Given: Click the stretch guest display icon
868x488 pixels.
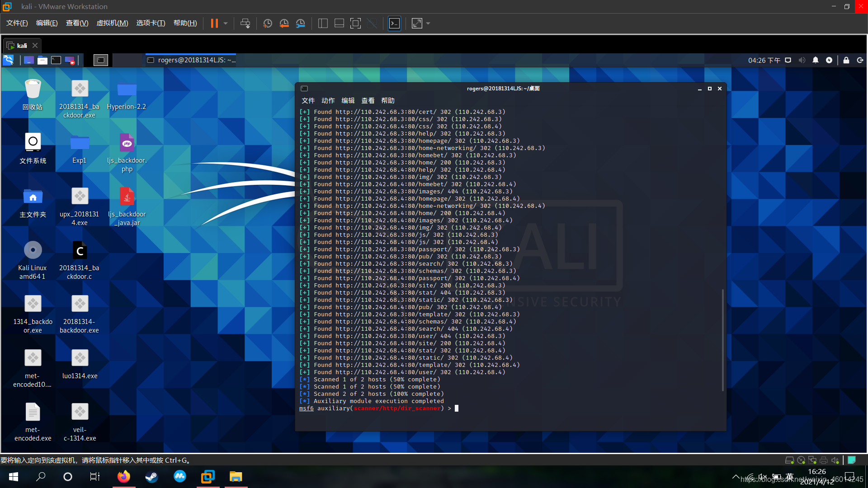Looking at the screenshot, I should coord(417,23).
